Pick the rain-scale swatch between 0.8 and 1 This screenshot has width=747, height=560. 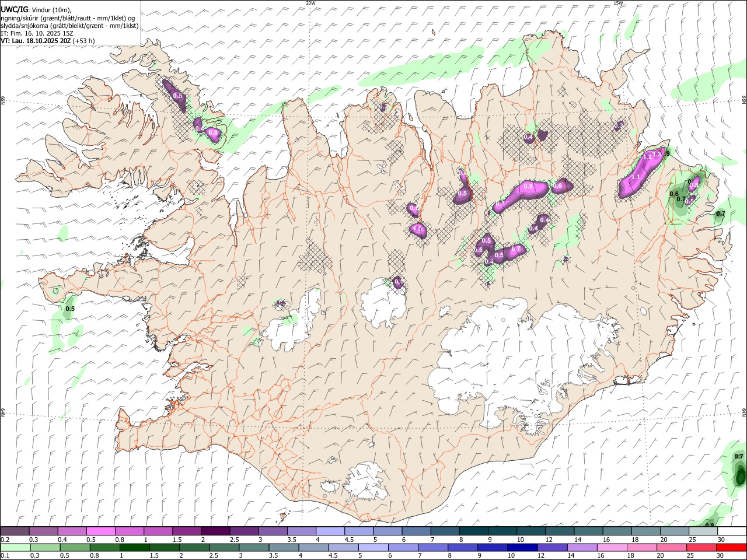[105, 548]
